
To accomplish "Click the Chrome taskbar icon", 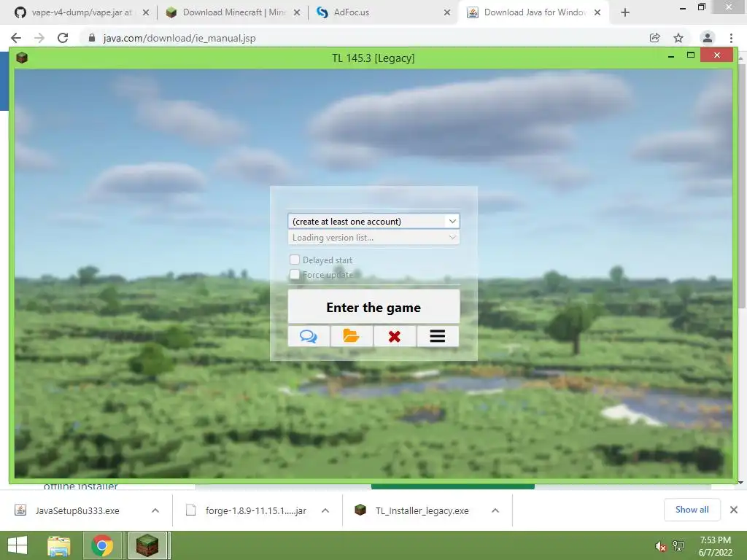I will click(102, 545).
